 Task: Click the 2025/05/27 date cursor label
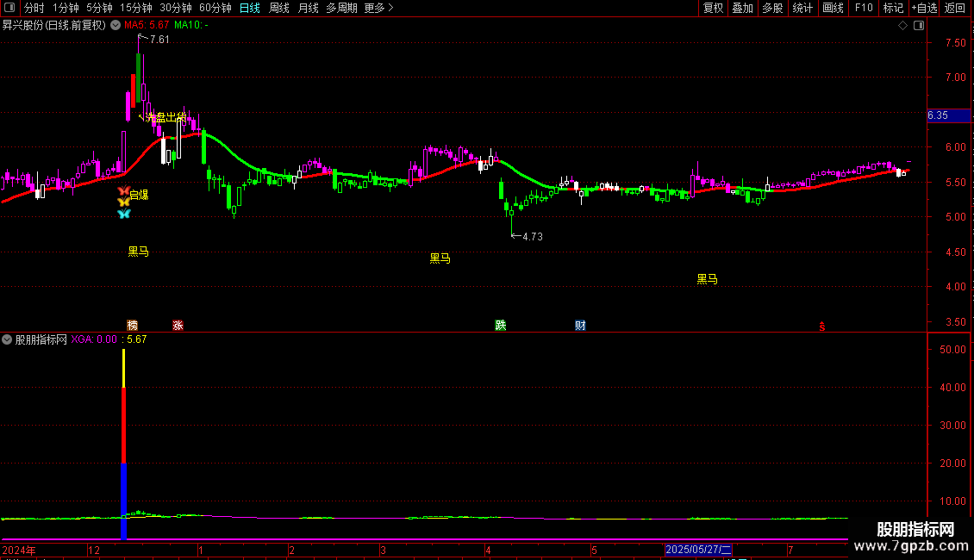coord(698,550)
